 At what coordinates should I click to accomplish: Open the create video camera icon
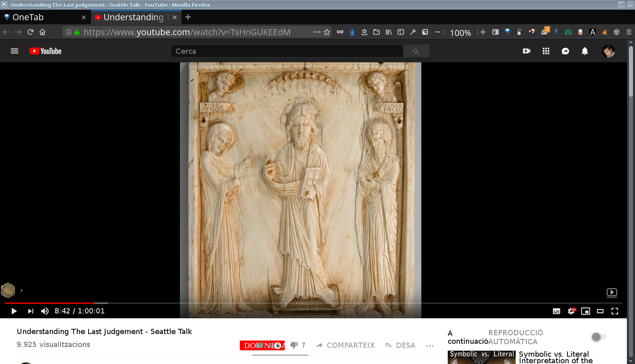527,51
